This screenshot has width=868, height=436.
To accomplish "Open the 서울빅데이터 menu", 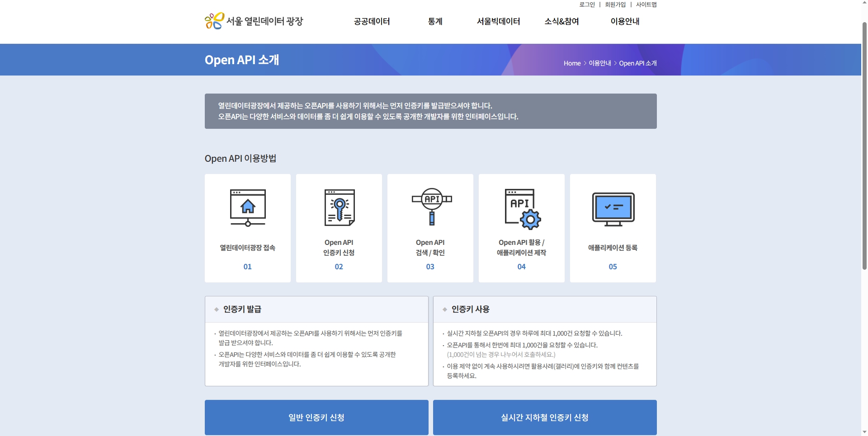I will [x=498, y=21].
